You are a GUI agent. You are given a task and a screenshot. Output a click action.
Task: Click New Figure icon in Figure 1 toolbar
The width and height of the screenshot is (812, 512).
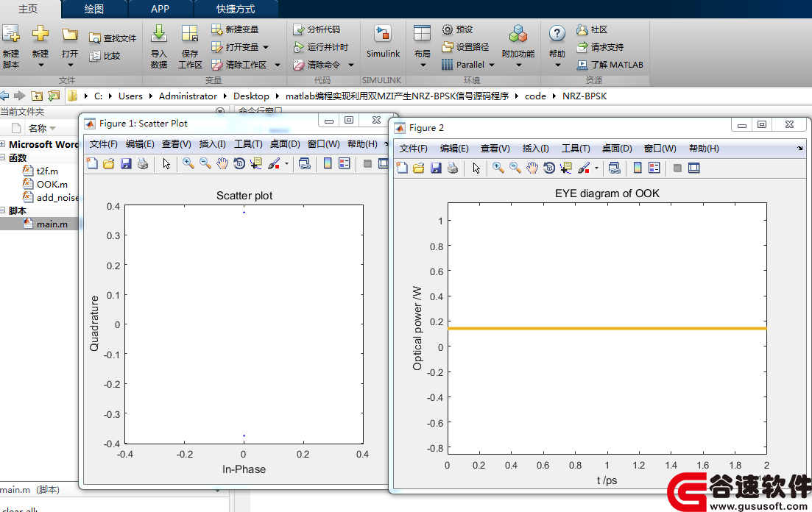[x=92, y=163]
